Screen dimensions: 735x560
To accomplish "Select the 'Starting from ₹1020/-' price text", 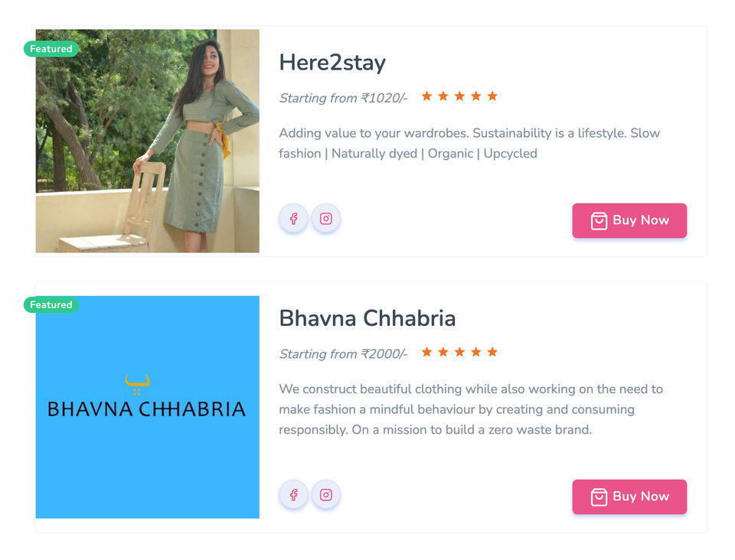I will click(343, 98).
